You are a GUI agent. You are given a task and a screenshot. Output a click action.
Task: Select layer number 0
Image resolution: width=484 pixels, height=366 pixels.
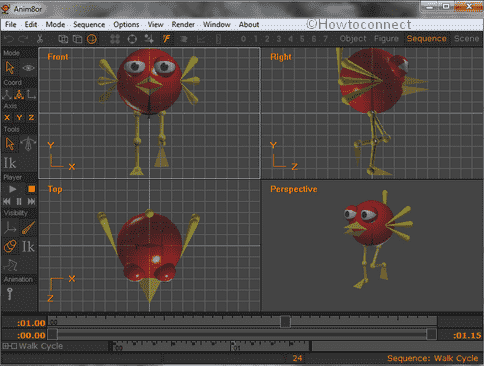pyautogui.click(x=243, y=39)
